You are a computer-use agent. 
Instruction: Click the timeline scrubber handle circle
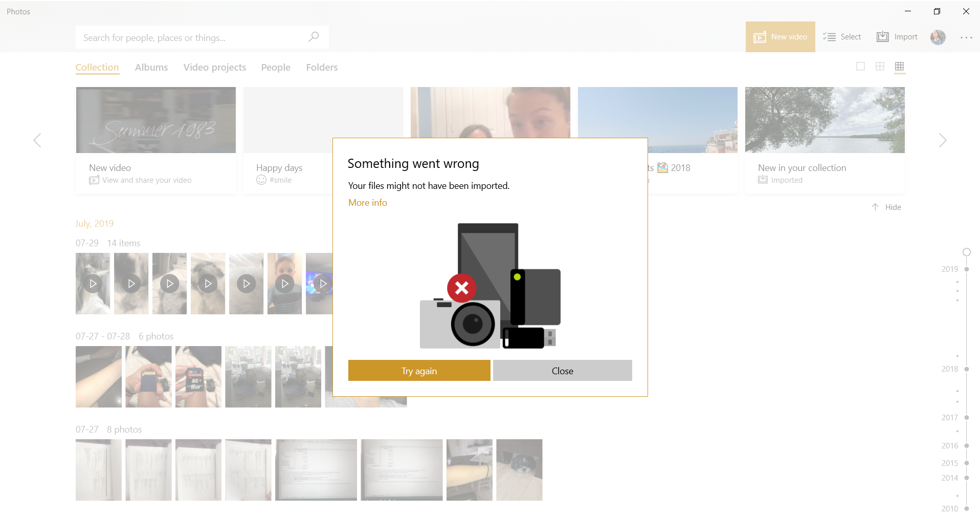point(966,252)
